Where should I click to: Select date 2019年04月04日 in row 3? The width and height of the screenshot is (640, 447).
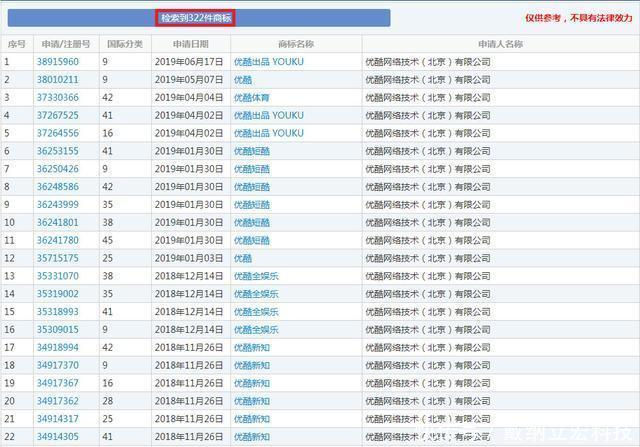tap(189, 98)
